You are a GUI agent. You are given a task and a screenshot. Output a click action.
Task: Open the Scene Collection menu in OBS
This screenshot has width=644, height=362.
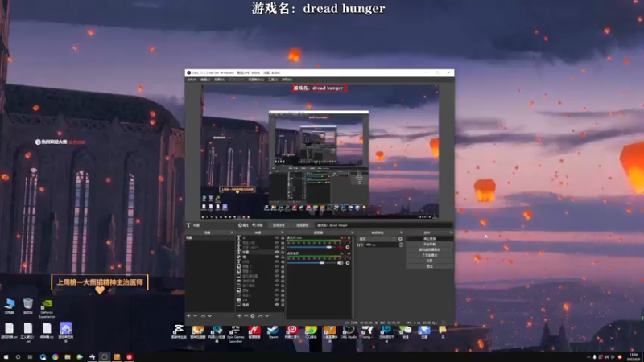pos(256,80)
